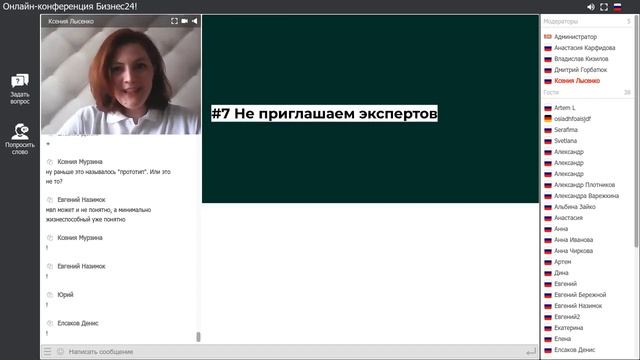
Task: Select guest 'Анна Чиркова'
Action: pyautogui.click(x=573, y=251)
